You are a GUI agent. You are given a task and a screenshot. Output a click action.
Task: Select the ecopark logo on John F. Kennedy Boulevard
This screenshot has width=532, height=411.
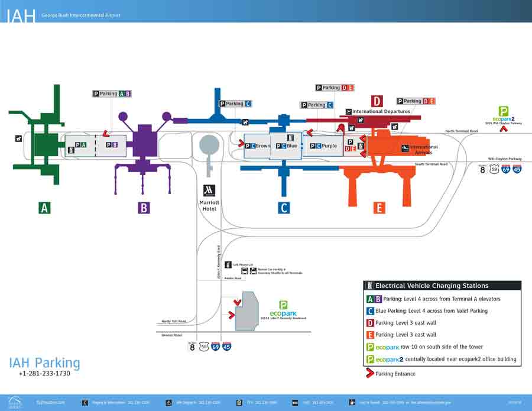[283, 308]
